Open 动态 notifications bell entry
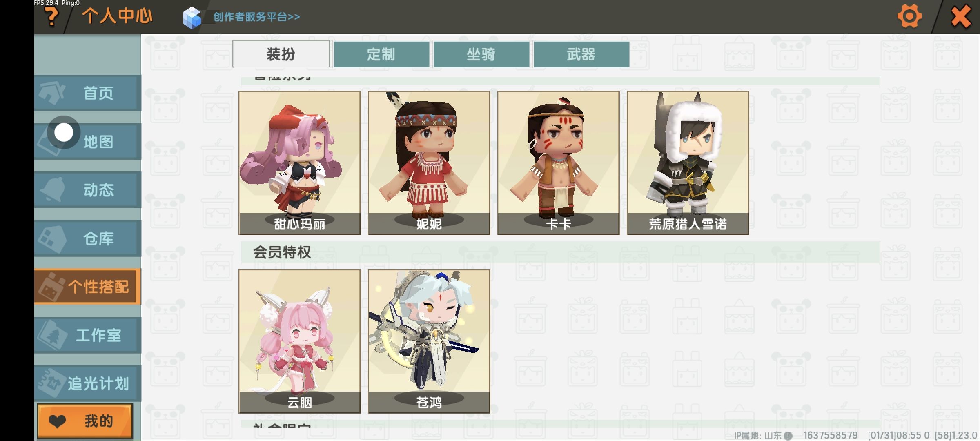The image size is (980, 441). pyautogui.click(x=88, y=190)
